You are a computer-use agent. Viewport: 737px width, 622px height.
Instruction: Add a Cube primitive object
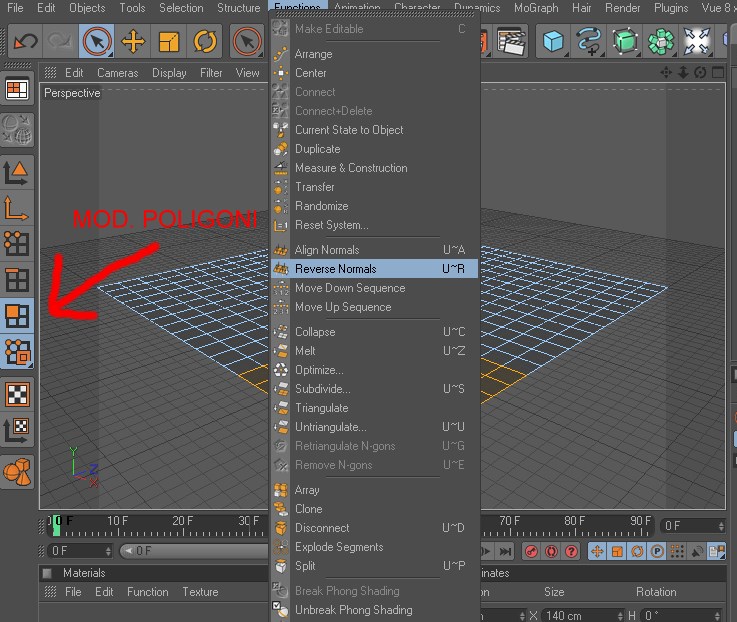[x=553, y=41]
